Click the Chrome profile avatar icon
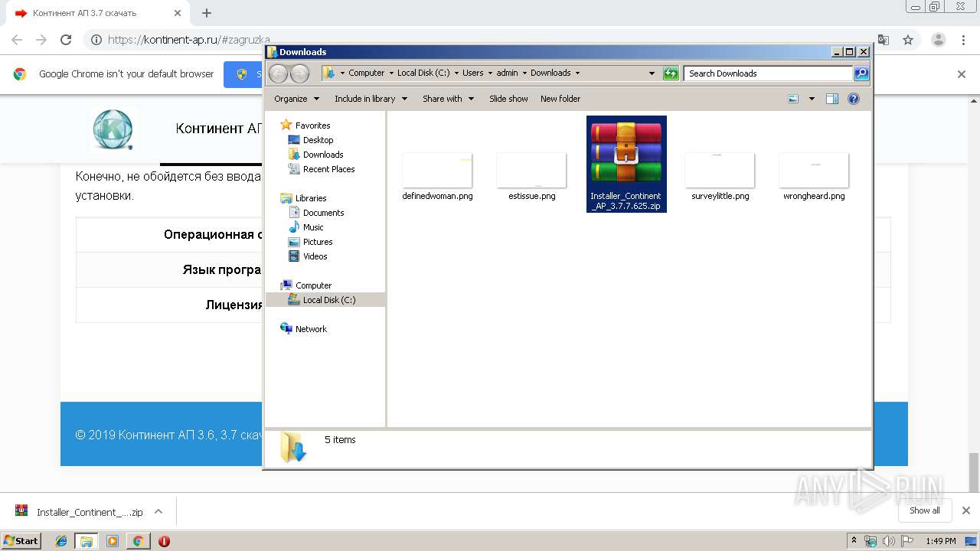 938,40
